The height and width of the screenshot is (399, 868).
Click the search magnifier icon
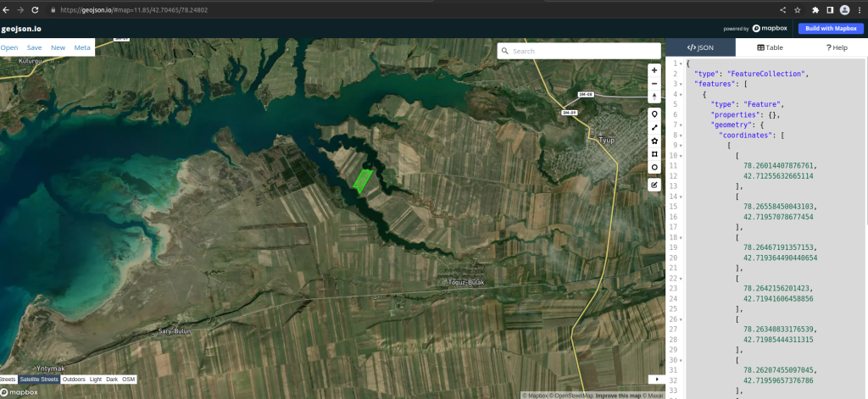pyautogui.click(x=505, y=51)
